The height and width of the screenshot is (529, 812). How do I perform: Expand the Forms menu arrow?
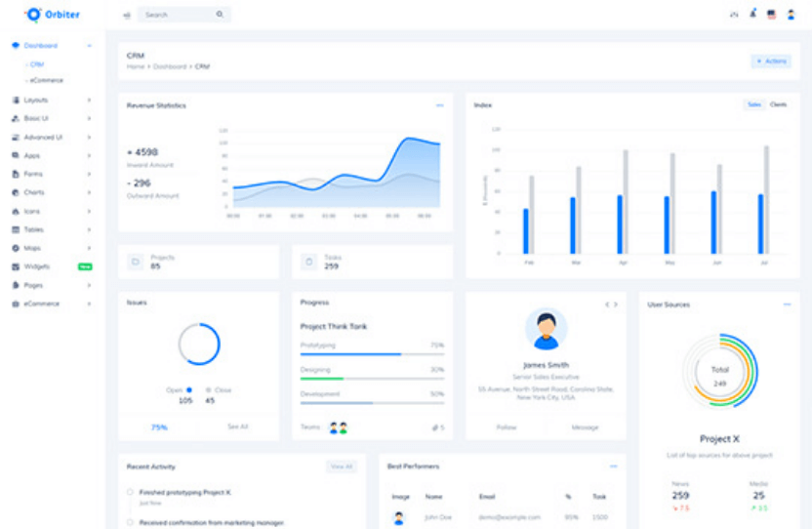pos(89,174)
